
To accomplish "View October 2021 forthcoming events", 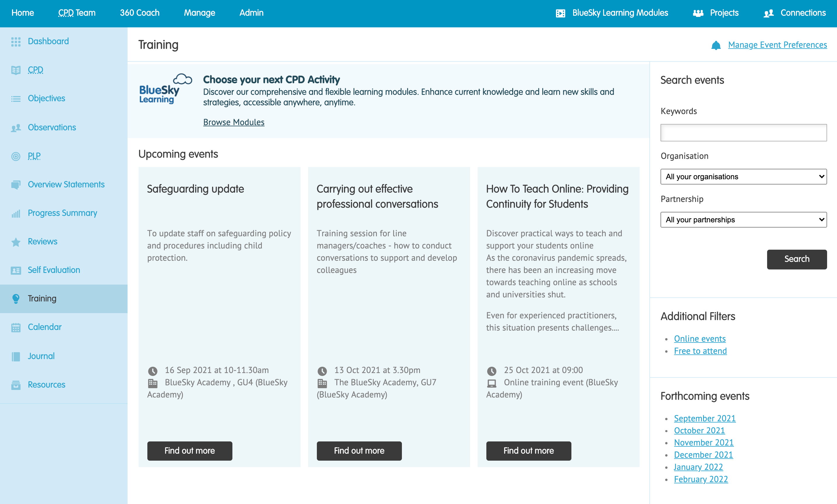I will pos(700,430).
